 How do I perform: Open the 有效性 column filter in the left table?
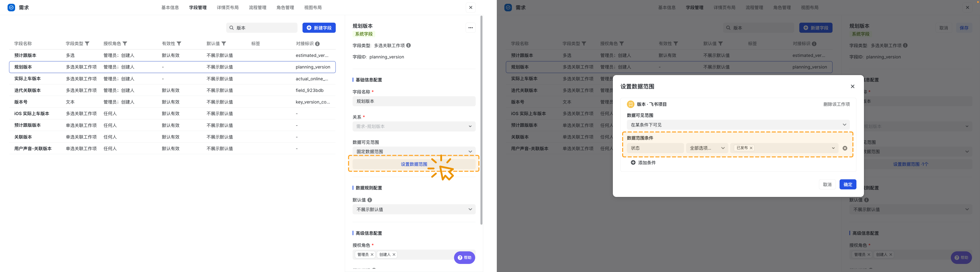pos(179,44)
